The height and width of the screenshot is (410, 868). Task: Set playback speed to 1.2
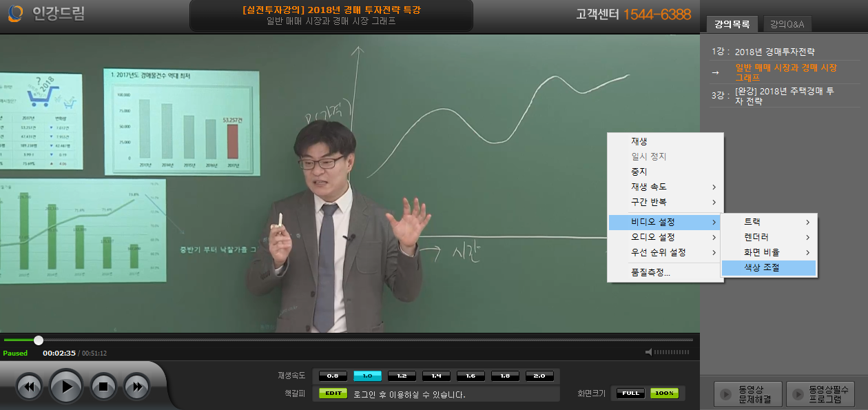402,376
